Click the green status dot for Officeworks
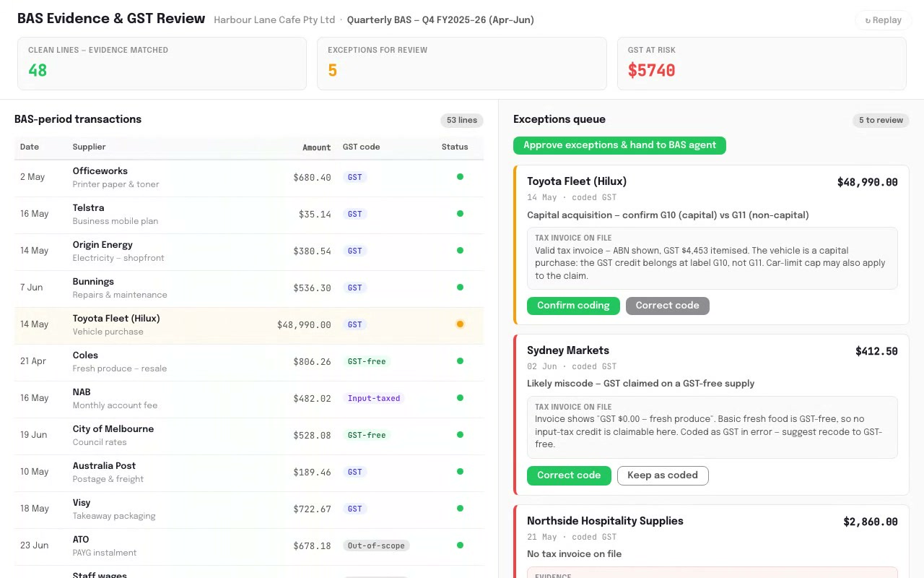 coord(460,177)
